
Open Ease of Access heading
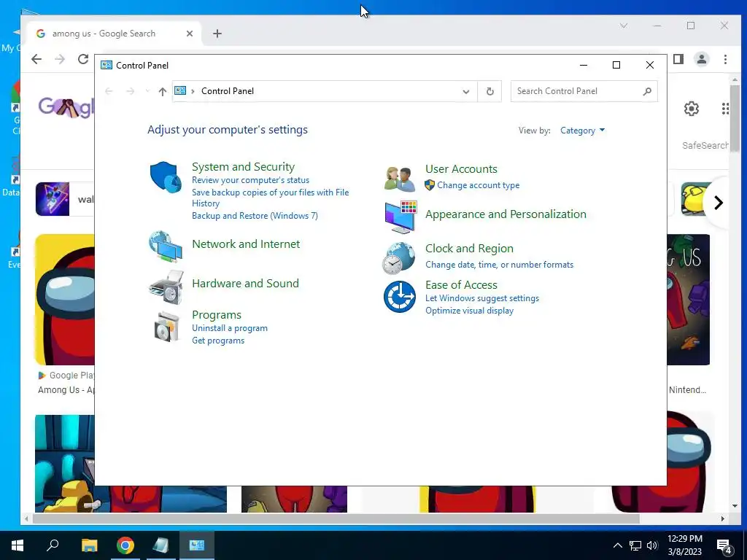(x=461, y=285)
